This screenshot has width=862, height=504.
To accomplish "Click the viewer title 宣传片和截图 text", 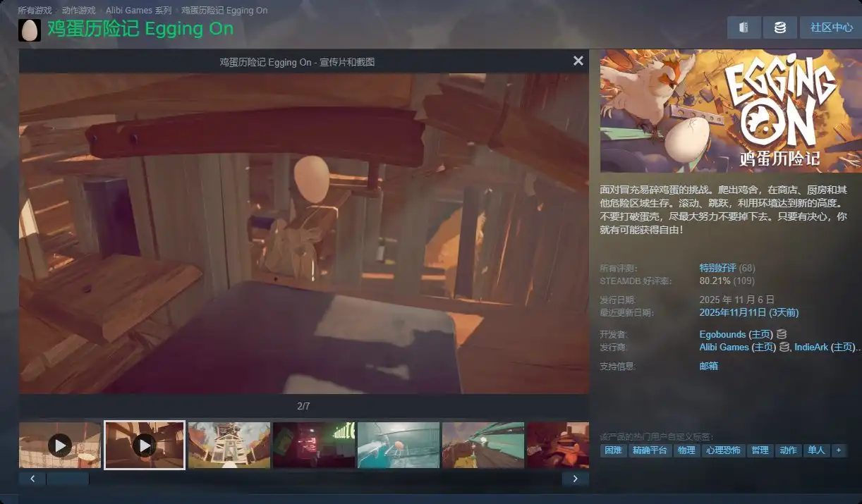I will pos(347,62).
